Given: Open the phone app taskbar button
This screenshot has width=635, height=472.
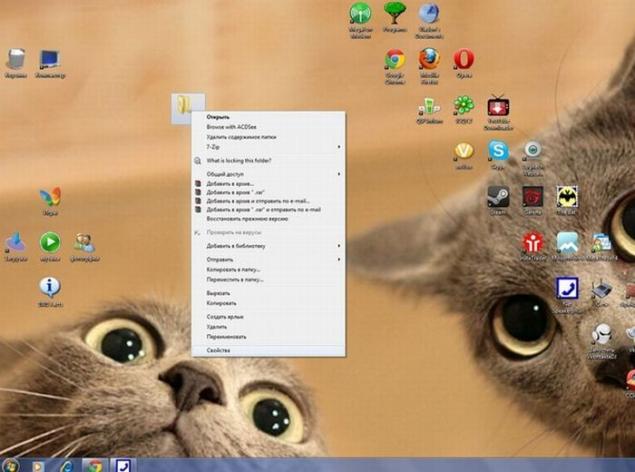Looking at the screenshot, I should (x=122, y=466).
